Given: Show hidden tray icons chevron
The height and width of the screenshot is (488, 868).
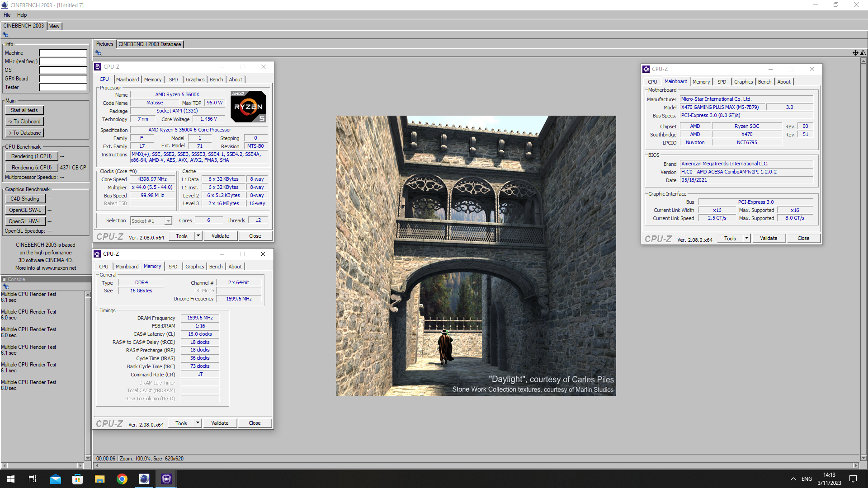Looking at the screenshot, I should tap(793, 479).
